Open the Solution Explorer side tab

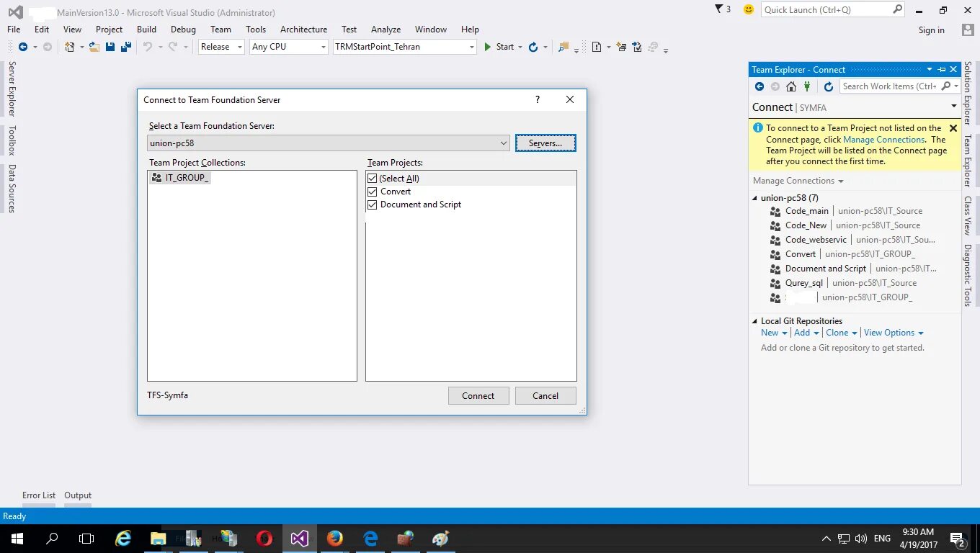tap(968, 93)
